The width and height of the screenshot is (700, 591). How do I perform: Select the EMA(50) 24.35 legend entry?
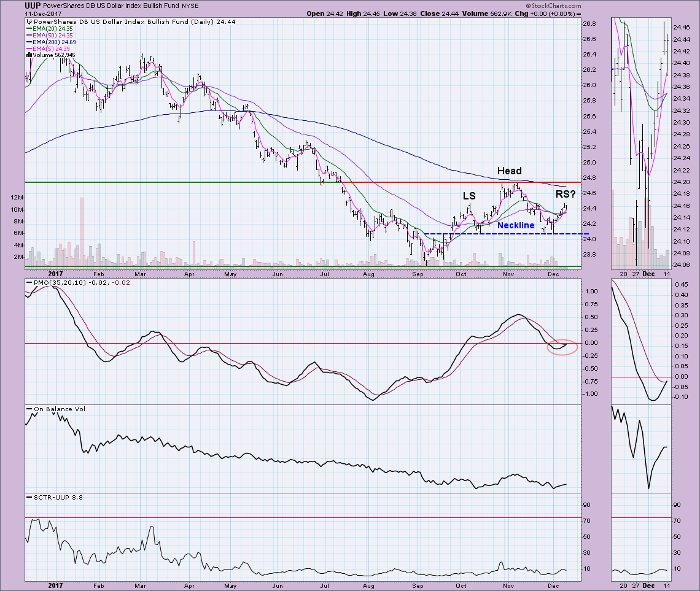click(49, 35)
